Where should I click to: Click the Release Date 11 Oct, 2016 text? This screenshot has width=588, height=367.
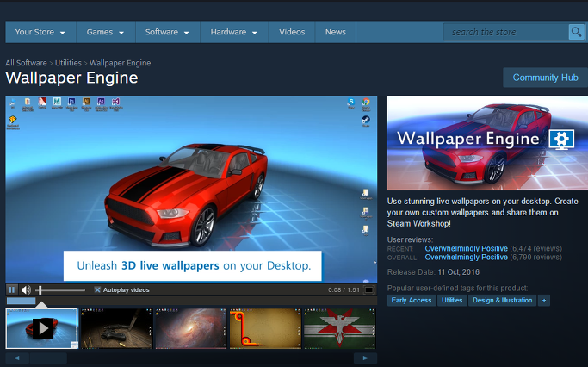433,272
